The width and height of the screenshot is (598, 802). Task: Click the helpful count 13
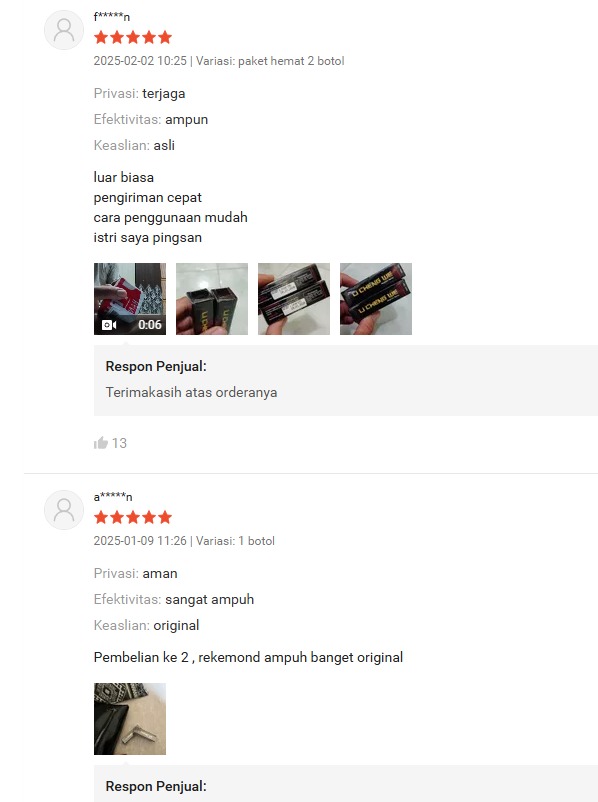(119, 443)
